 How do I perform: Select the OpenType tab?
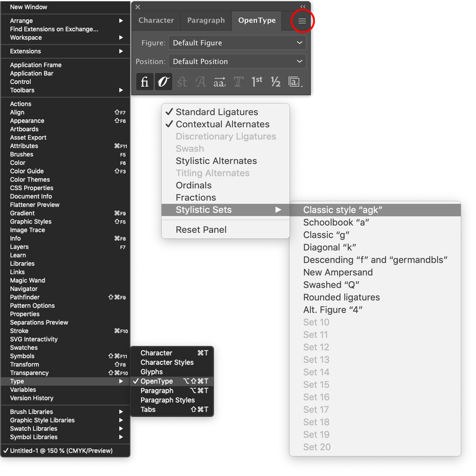(x=257, y=20)
